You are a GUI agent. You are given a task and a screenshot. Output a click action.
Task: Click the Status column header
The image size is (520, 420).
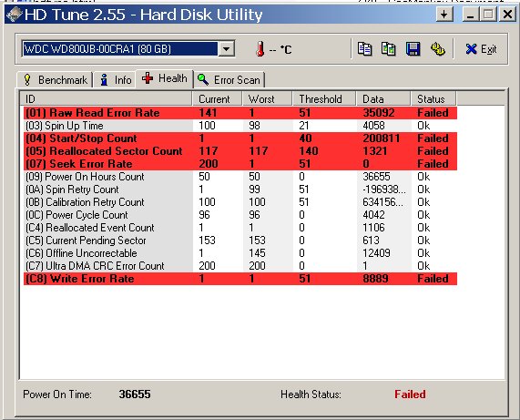(x=433, y=99)
